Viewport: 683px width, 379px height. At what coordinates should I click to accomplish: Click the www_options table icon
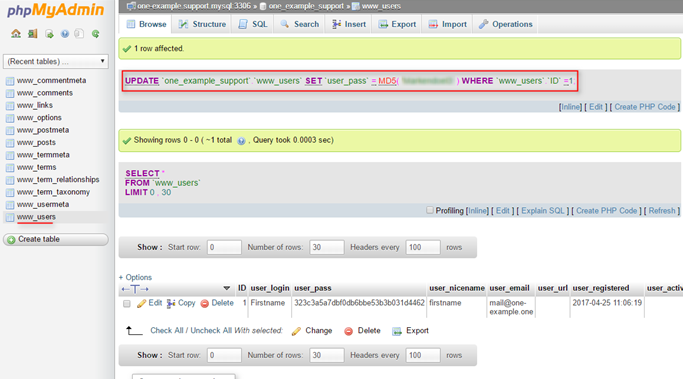[10, 118]
